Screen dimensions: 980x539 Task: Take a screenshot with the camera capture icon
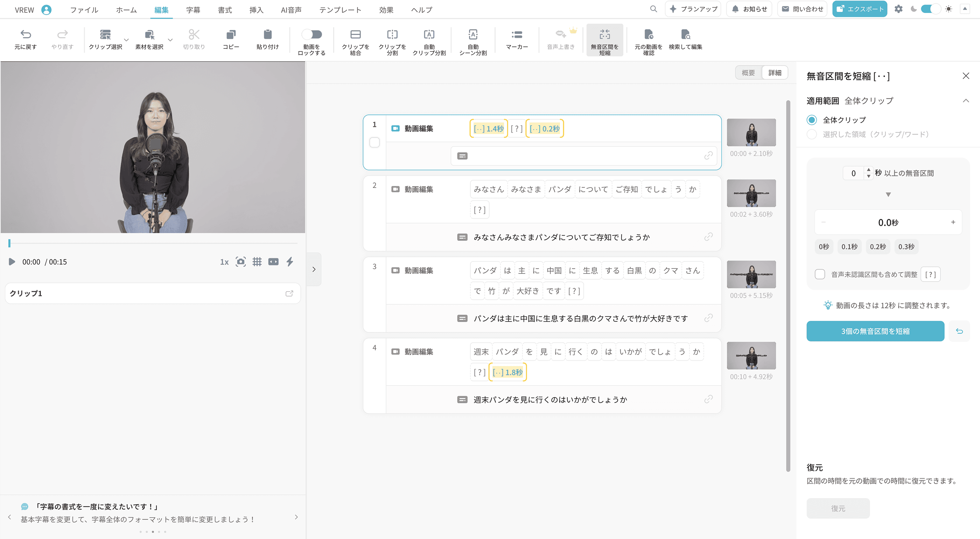click(240, 262)
